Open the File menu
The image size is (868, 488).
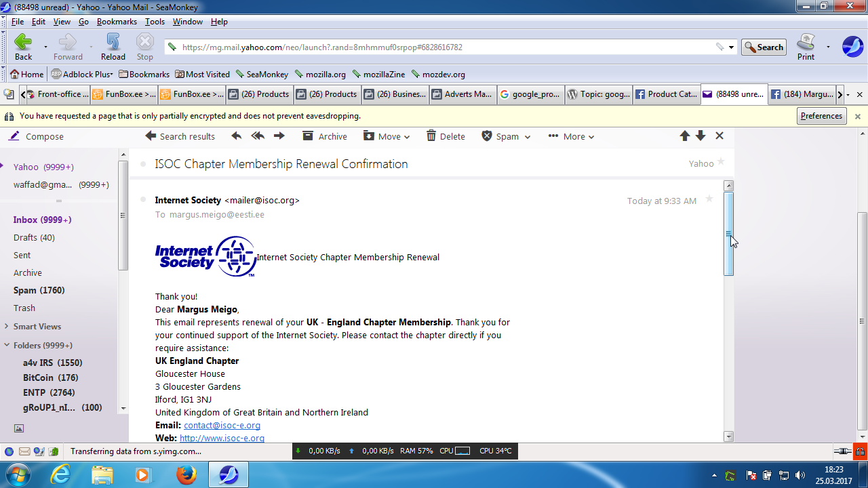(x=18, y=22)
